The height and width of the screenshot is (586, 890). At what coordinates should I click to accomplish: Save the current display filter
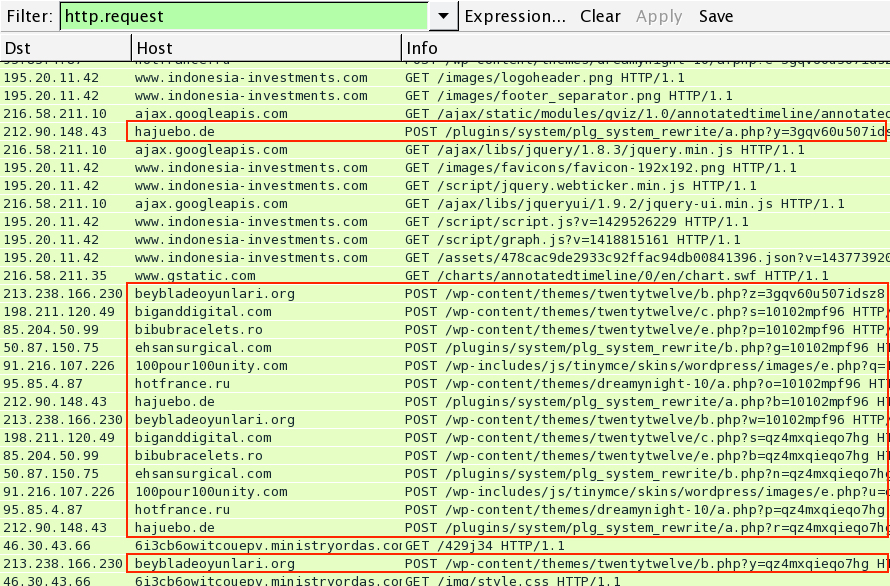pyautogui.click(x=716, y=16)
